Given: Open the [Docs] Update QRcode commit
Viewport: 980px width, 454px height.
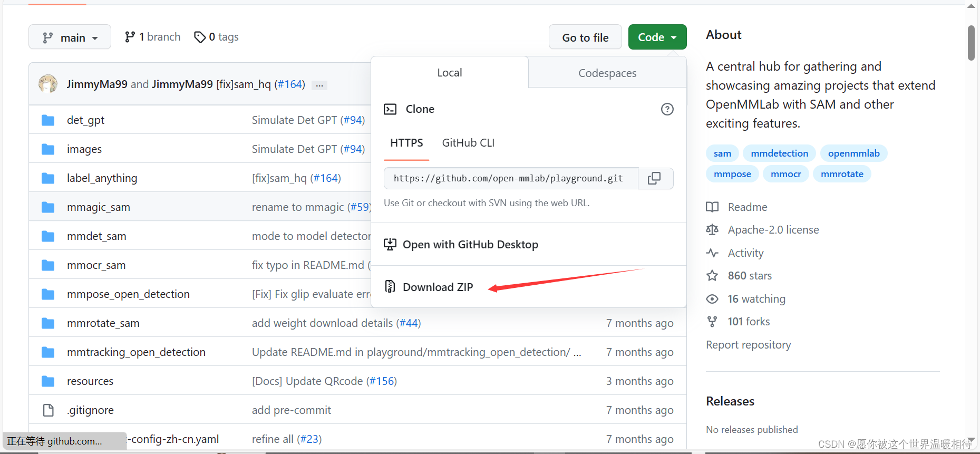Looking at the screenshot, I should (x=307, y=381).
